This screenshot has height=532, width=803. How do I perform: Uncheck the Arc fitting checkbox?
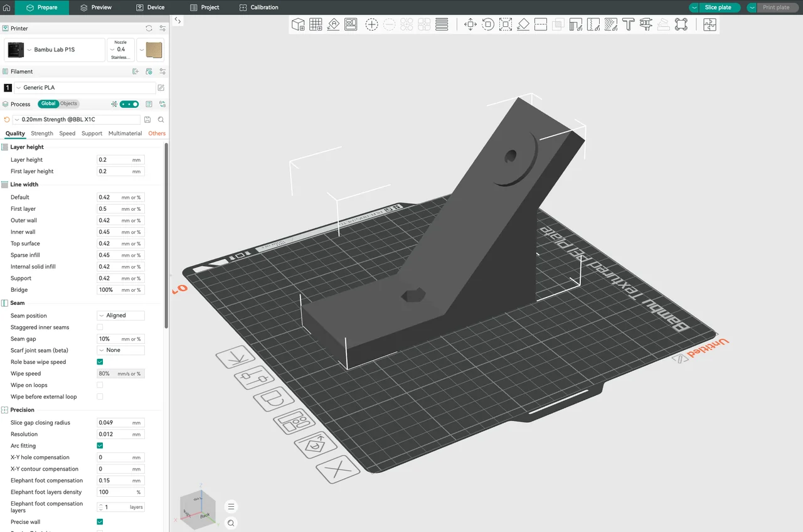100,445
